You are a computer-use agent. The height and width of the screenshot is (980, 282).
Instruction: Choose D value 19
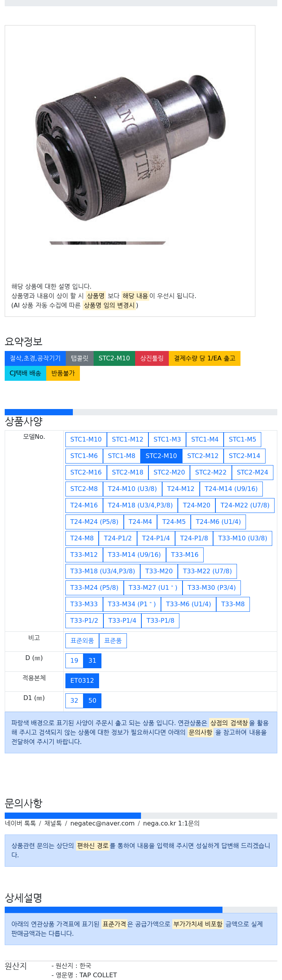point(74,661)
